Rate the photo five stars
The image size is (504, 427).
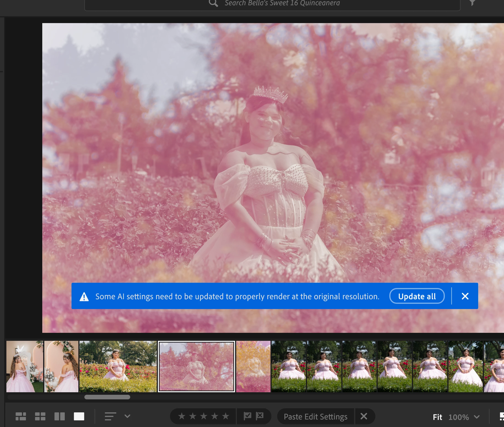(x=225, y=416)
